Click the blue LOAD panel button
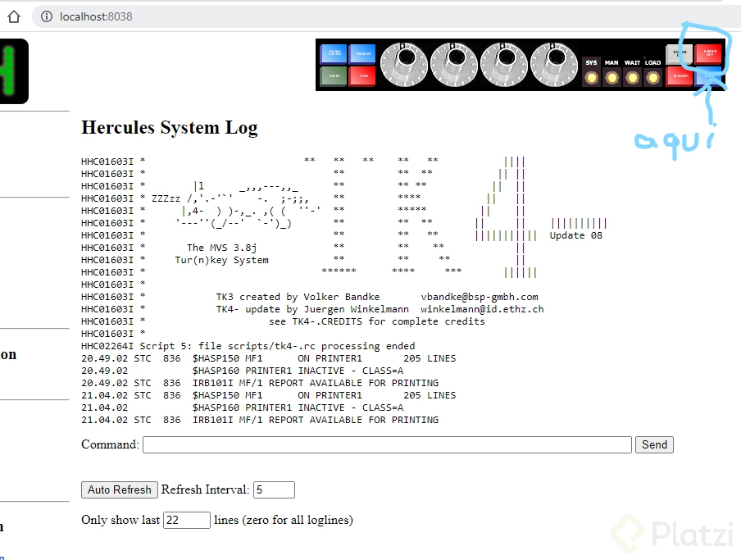Image resolution: width=741 pixels, height=560 pixels. [x=708, y=76]
